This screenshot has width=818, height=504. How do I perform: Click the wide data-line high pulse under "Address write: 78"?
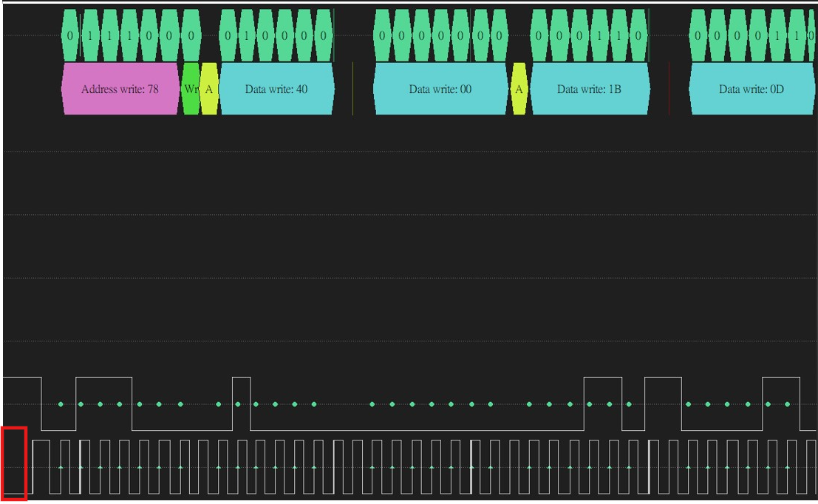(x=103, y=403)
